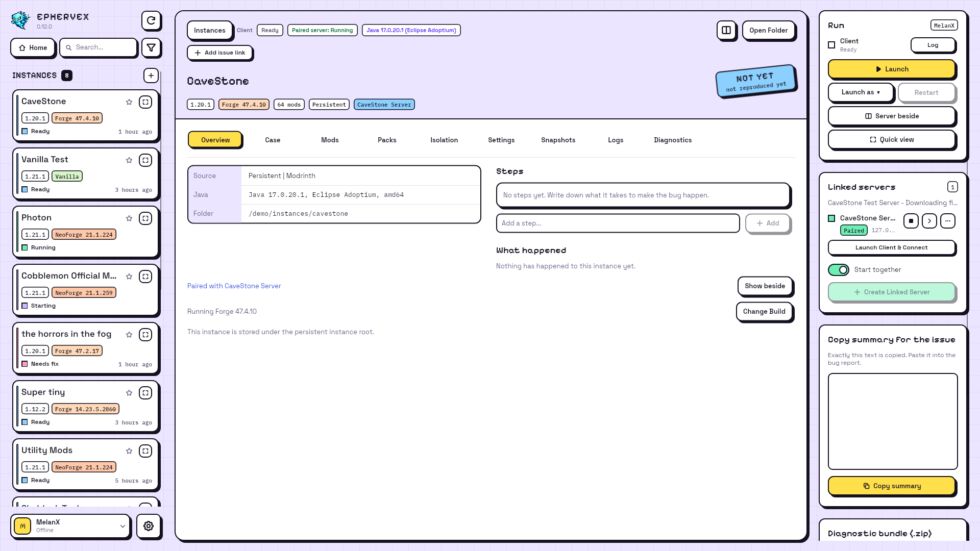Screen dimensions: 980x551
Task: Add a new instance with plus icon
Action: (x=151, y=76)
